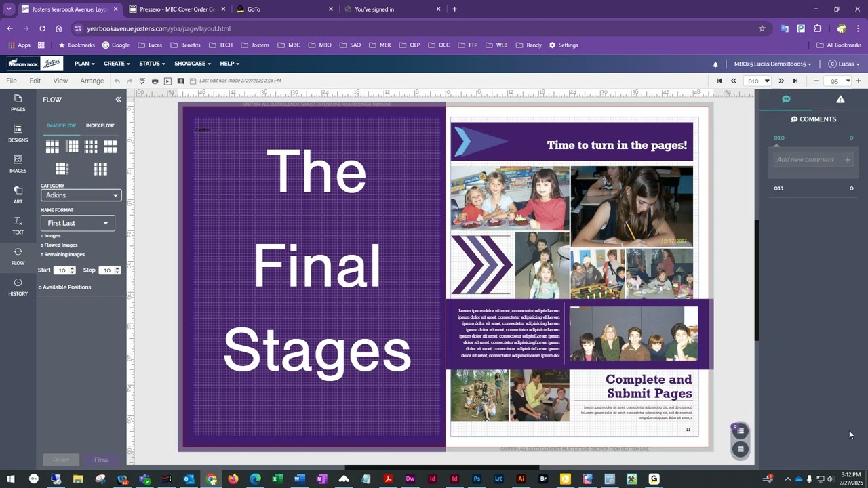Switch to the Image Flow tab
Image resolution: width=868 pixels, height=488 pixels.
click(62, 126)
